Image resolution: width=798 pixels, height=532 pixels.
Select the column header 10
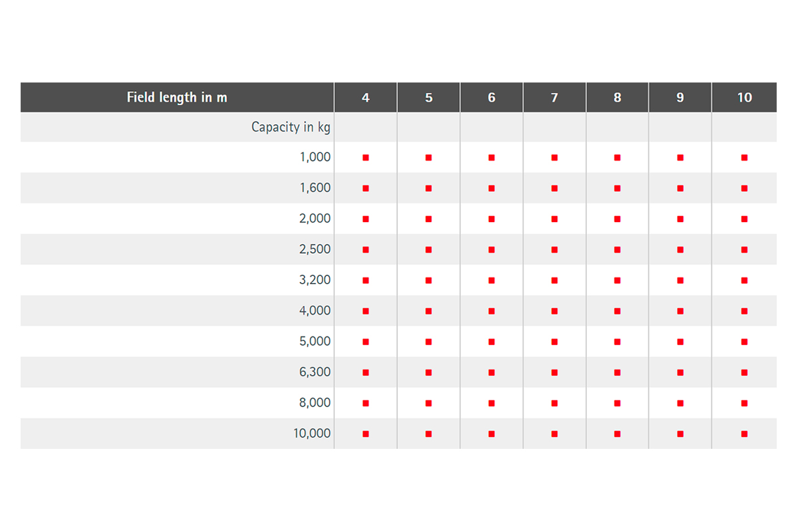pos(744,98)
